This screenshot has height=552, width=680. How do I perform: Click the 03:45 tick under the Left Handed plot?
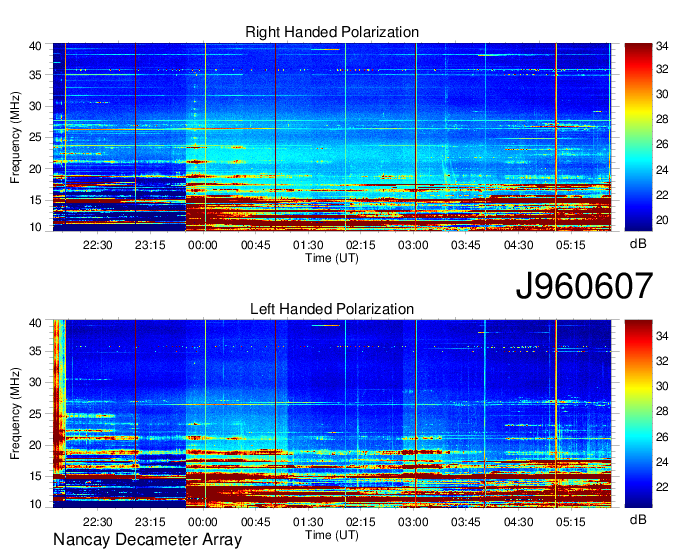466,522
